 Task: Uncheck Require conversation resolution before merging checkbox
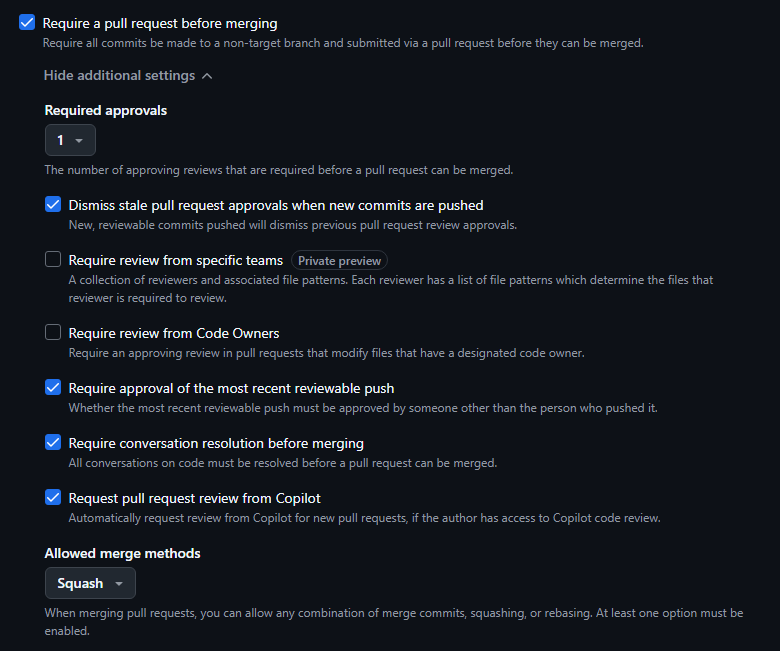click(x=53, y=442)
